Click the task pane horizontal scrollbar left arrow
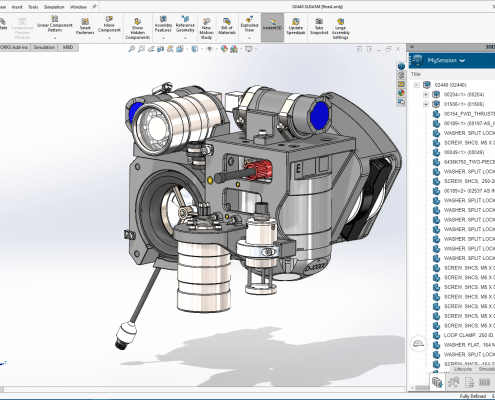This screenshot has width=495, height=400. 412,388
